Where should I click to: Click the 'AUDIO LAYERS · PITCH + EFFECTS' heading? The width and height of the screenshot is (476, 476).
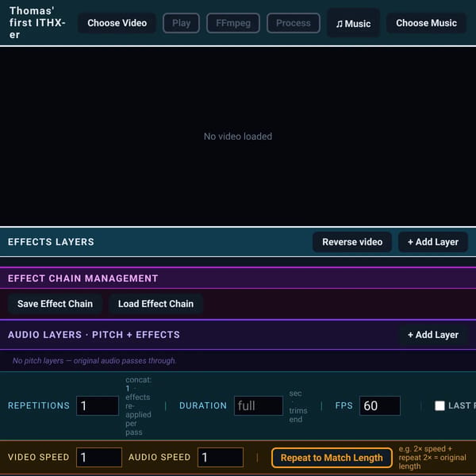[x=94, y=335]
